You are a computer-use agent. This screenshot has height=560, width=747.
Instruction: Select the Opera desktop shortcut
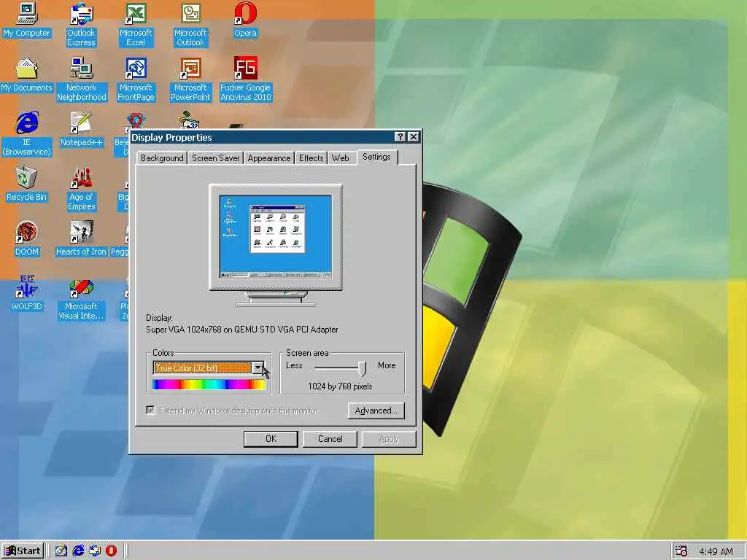coord(245,20)
